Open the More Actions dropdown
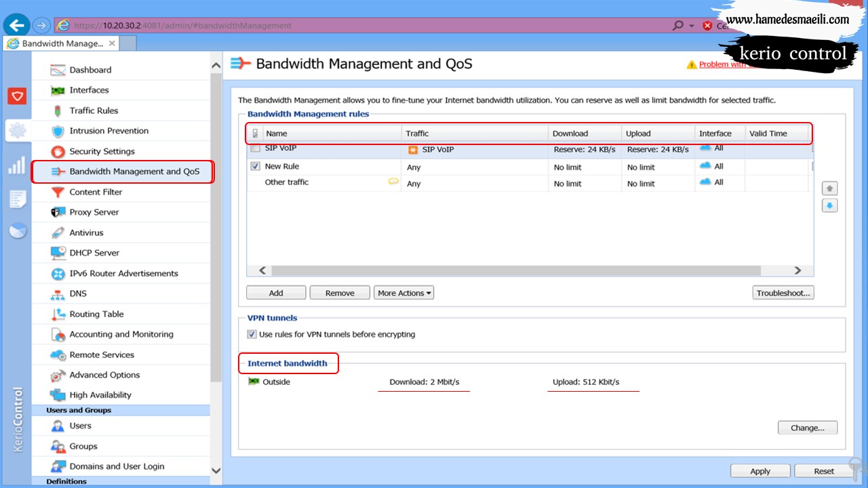 [404, 293]
